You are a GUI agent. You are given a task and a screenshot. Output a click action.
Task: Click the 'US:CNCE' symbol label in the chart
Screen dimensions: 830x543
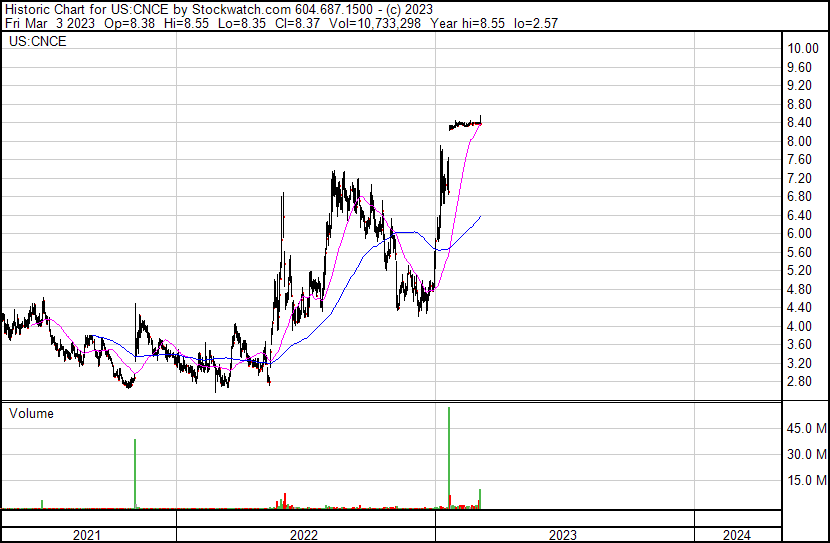pos(38,41)
